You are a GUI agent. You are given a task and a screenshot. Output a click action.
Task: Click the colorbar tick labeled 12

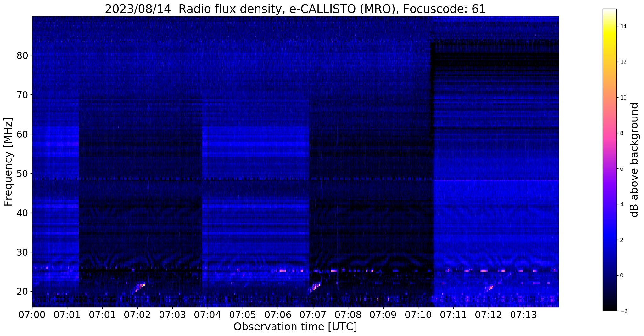tap(623, 62)
